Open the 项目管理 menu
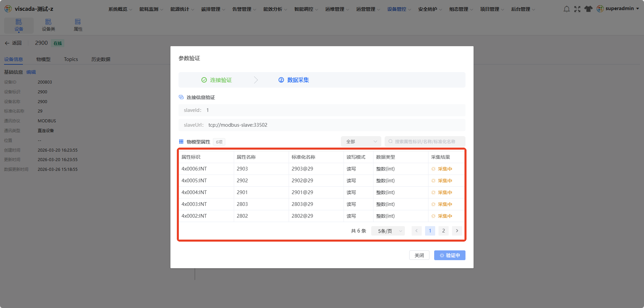644x308 pixels. [492, 9]
